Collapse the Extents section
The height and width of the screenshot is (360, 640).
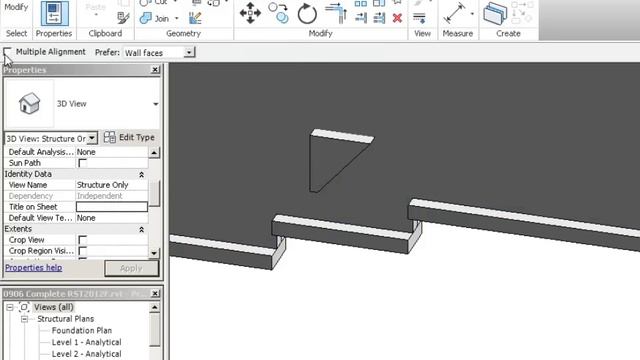point(141,229)
